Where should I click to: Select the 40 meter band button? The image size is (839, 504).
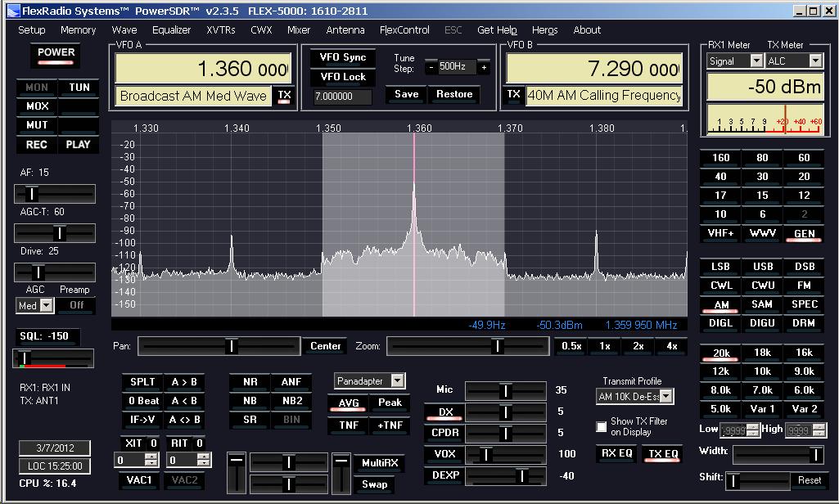click(720, 177)
